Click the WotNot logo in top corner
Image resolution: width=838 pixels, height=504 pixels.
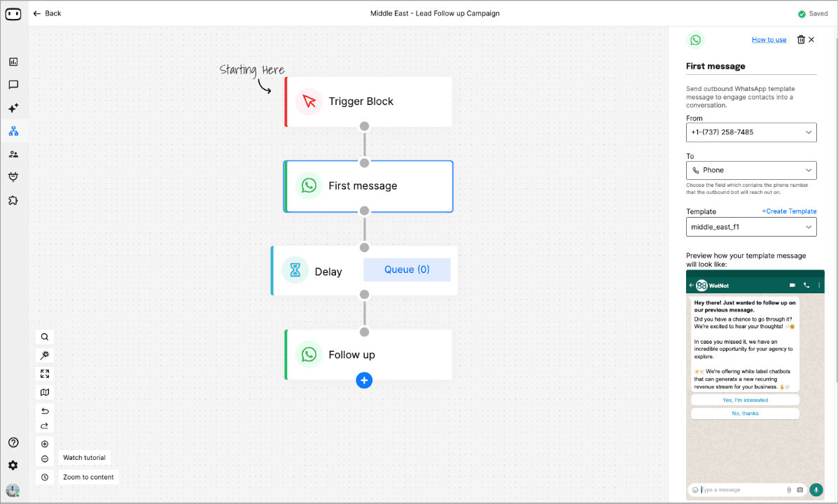click(x=13, y=14)
